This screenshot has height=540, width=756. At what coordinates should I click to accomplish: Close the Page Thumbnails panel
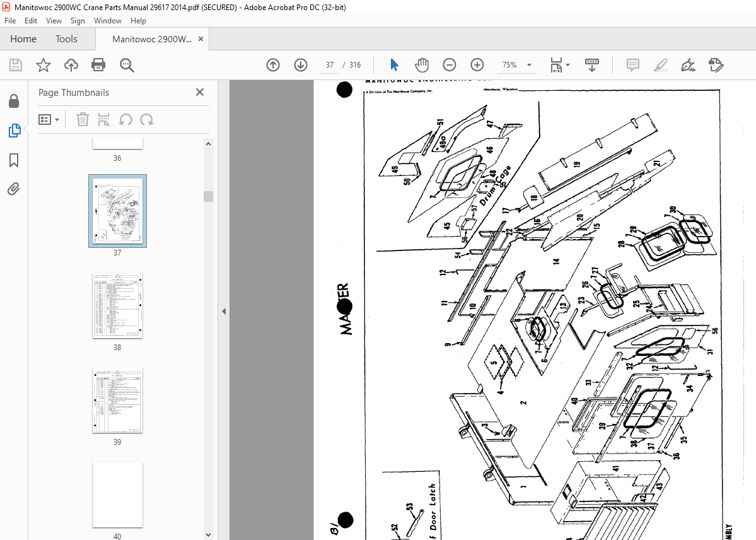point(200,91)
